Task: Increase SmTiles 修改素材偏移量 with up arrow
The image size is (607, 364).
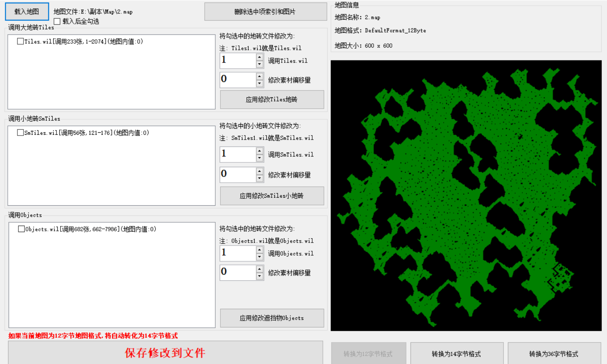Action: [259, 171]
